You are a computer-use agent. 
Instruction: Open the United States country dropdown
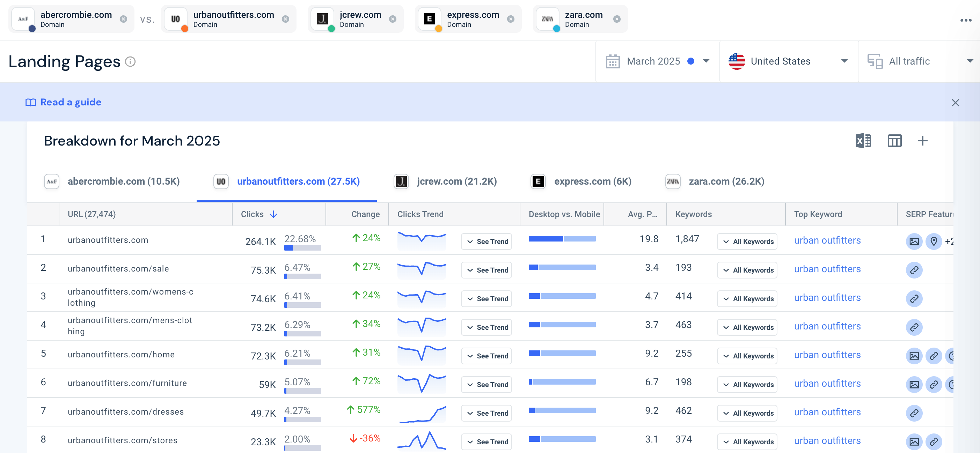point(789,61)
